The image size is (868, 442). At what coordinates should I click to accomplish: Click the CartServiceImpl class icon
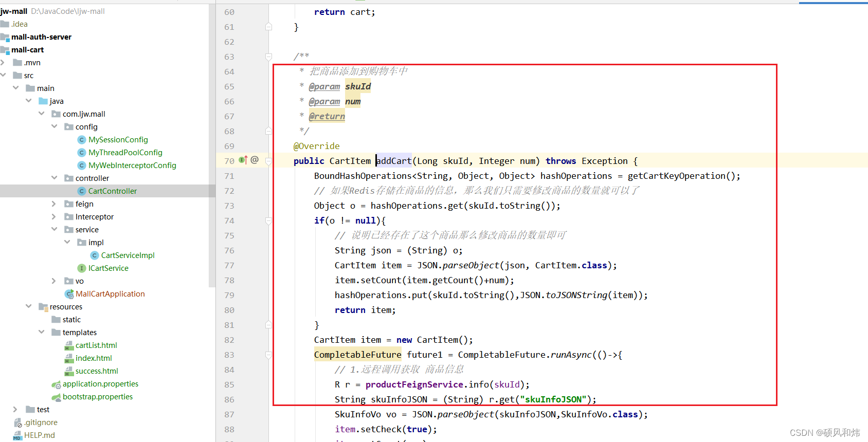(94, 255)
